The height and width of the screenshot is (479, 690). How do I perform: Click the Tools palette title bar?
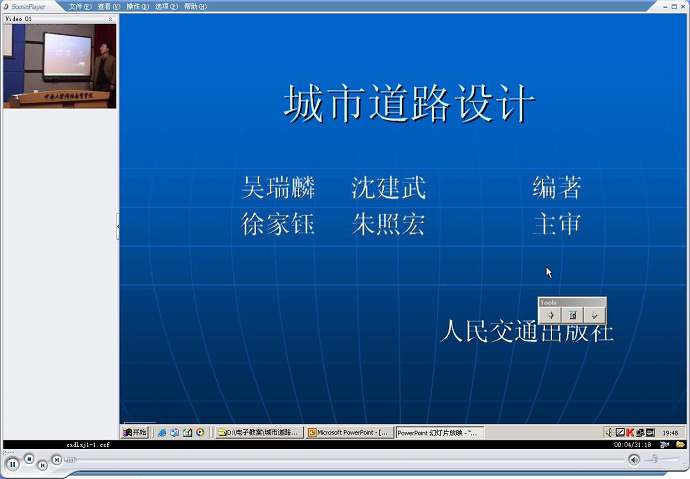[x=572, y=303]
